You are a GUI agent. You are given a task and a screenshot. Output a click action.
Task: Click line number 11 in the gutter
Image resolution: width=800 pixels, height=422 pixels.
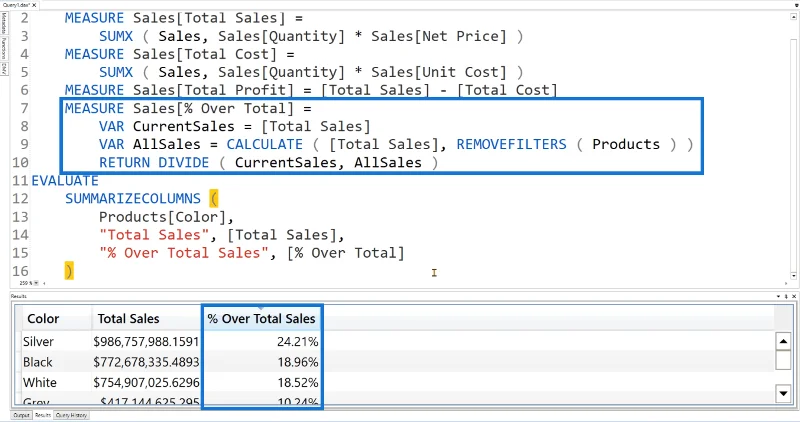pos(20,181)
